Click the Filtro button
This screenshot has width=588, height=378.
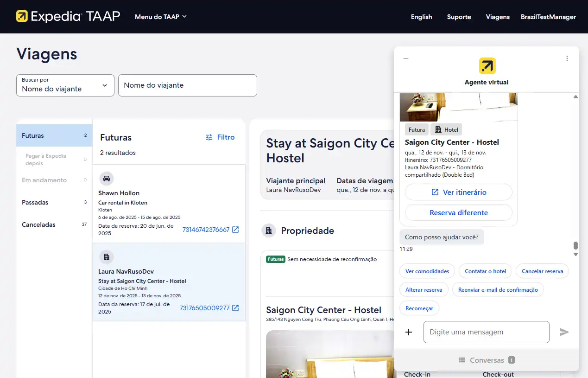220,137
